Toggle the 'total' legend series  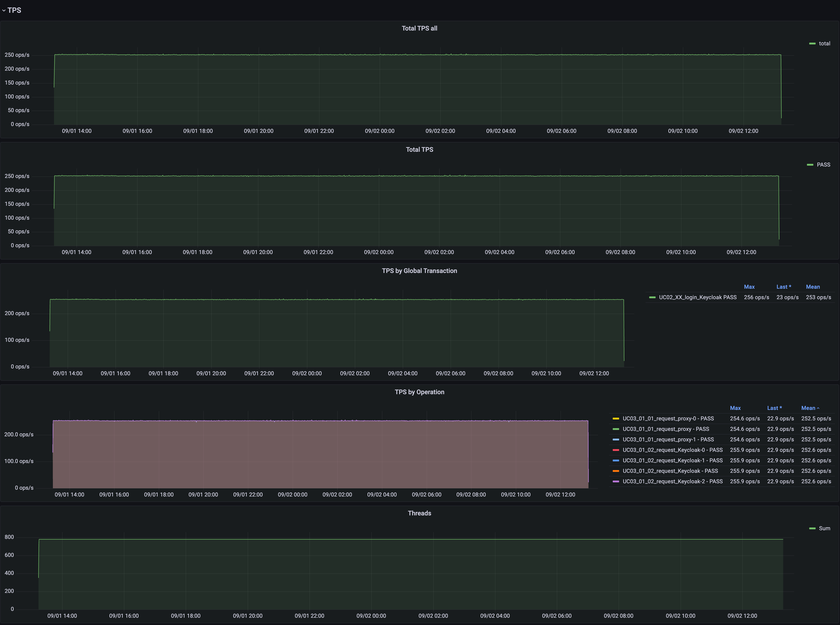pyautogui.click(x=824, y=44)
